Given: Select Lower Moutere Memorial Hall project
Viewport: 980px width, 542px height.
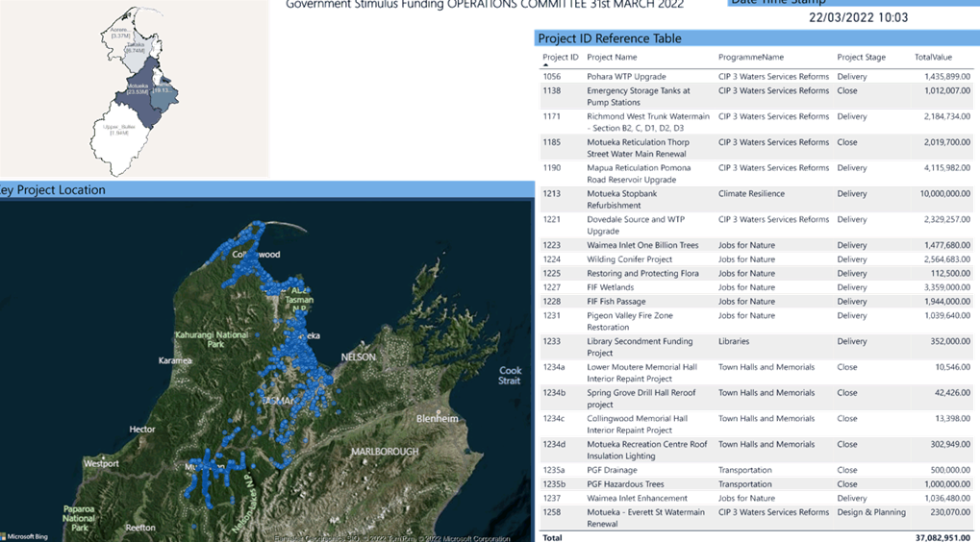Looking at the screenshot, I should pyautogui.click(x=641, y=373).
